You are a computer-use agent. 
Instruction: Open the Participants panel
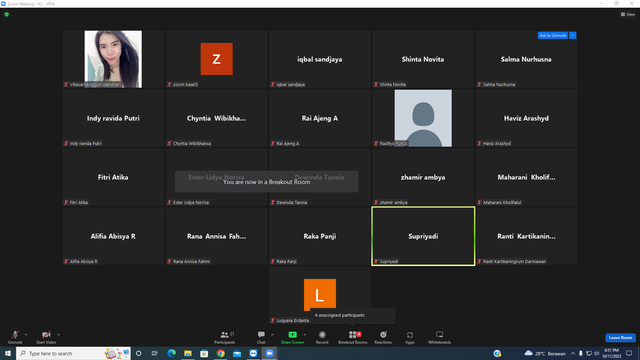[224, 337]
